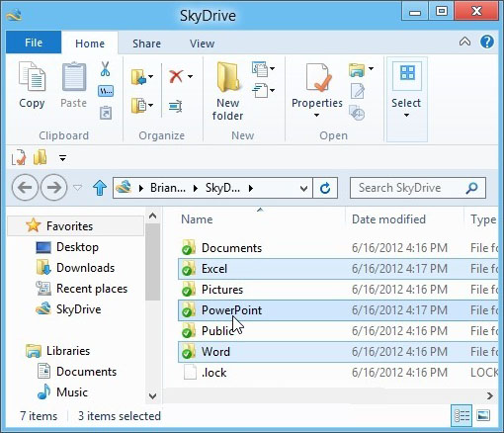
Task: Click the SkyD... breadcrumb in address bar
Action: (222, 188)
